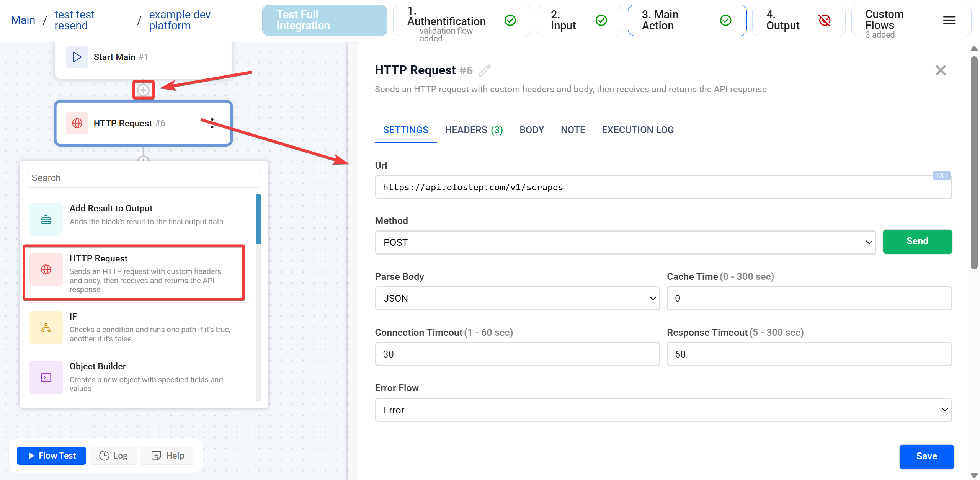Expand the Method POST dropdown

pyautogui.click(x=625, y=242)
